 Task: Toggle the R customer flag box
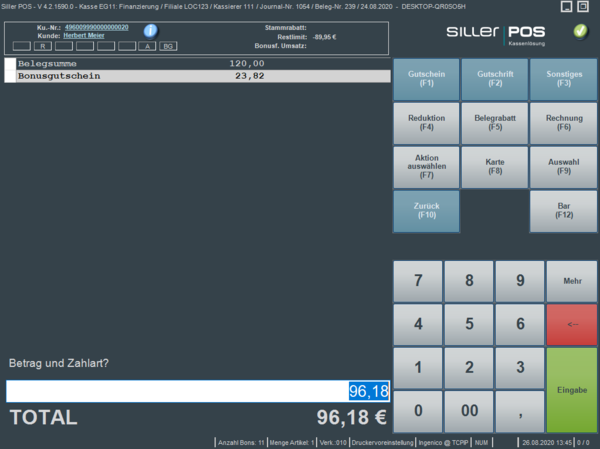(x=43, y=46)
